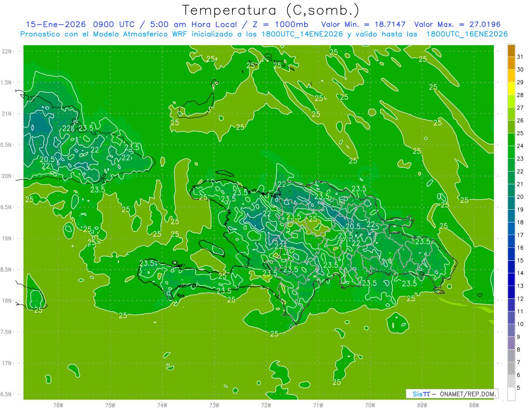Click the legend value '31'
The image size is (532, 411).
point(520,57)
